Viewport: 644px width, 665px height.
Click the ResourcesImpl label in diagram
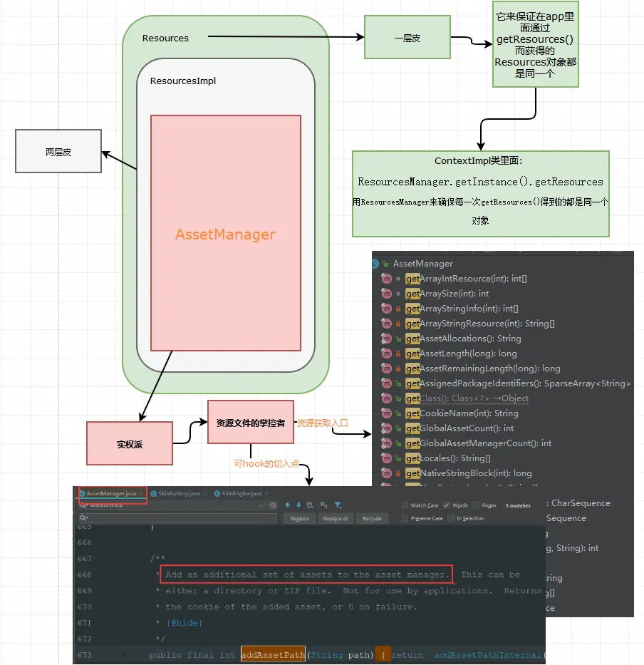pos(183,81)
